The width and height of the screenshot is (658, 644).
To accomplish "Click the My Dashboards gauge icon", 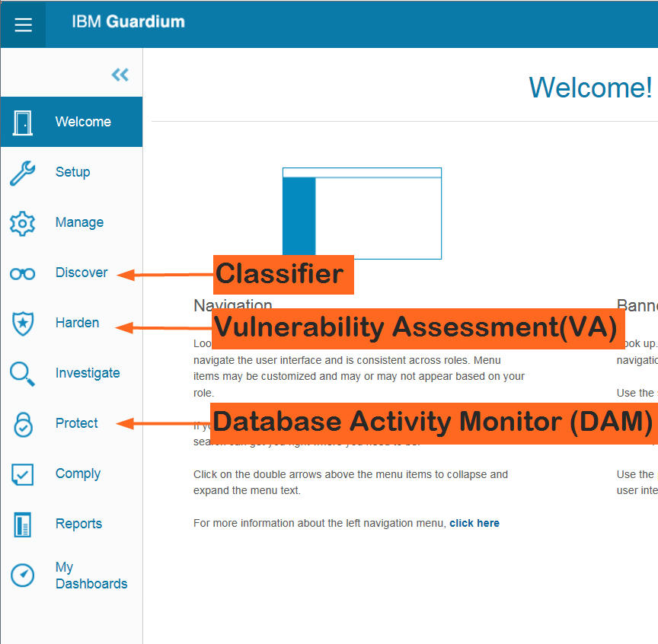I will 23,575.
